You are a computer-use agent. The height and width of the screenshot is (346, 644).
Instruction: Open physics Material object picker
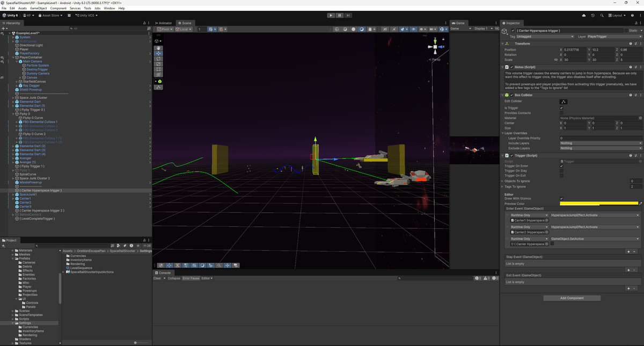[640, 118]
